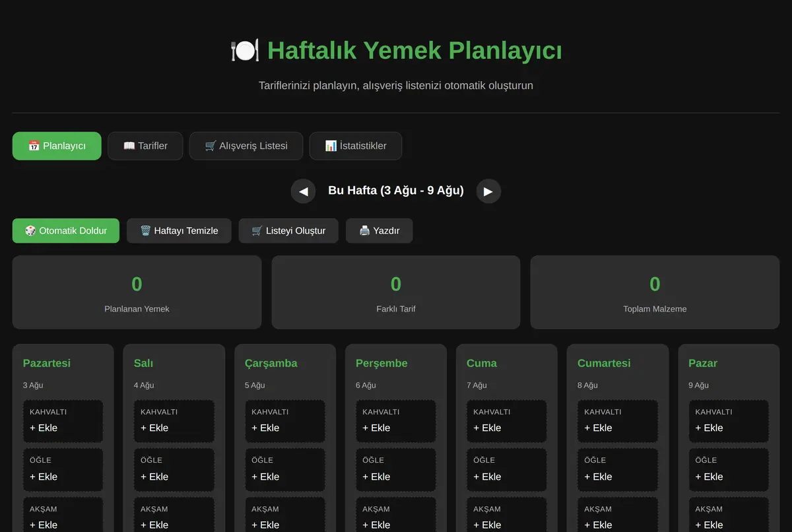The width and height of the screenshot is (792, 532).
Task: Click the Salı day heading
Action: click(x=144, y=363)
